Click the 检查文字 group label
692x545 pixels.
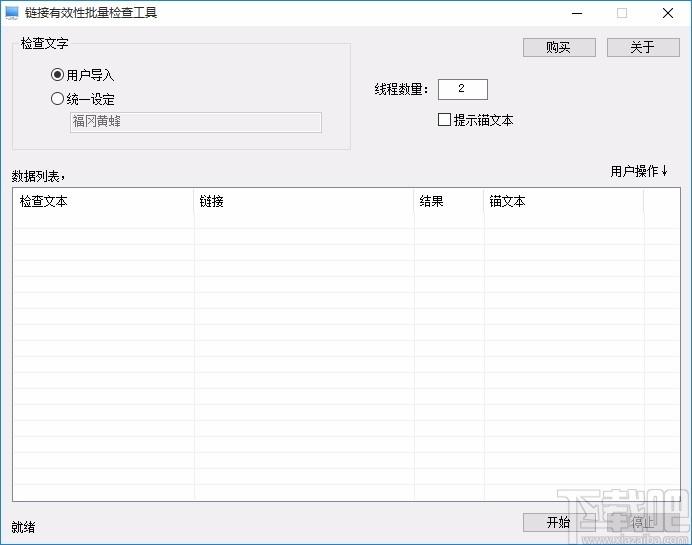[45, 43]
